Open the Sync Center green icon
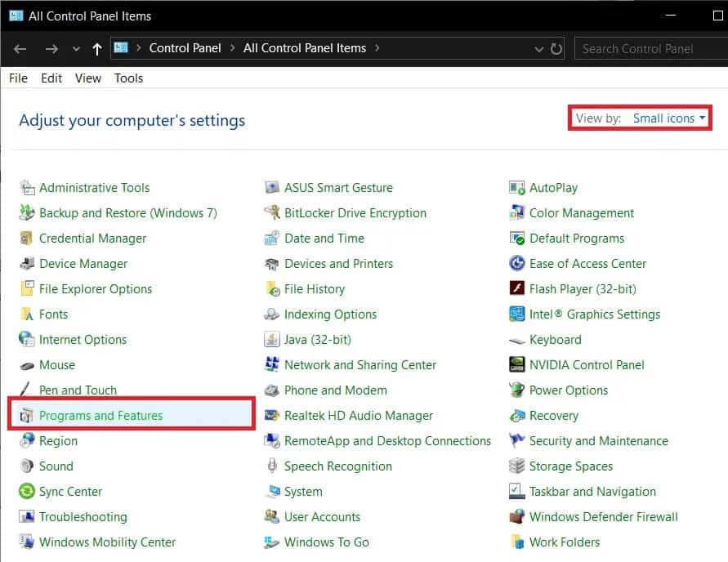The width and height of the screenshot is (728, 562). click(x=27, y=492)
